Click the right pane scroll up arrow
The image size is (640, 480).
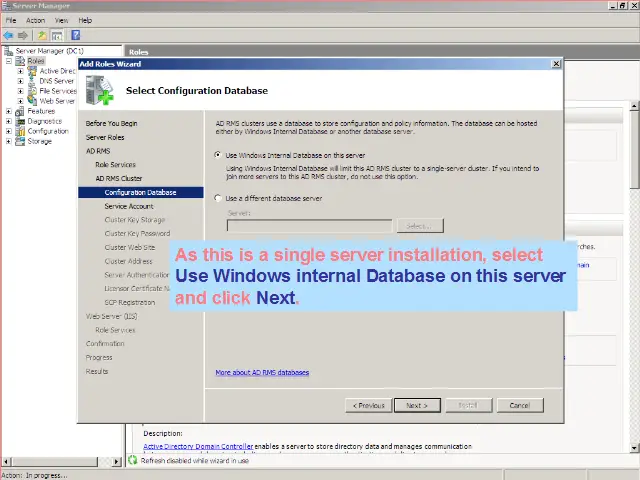click(634, 106)
